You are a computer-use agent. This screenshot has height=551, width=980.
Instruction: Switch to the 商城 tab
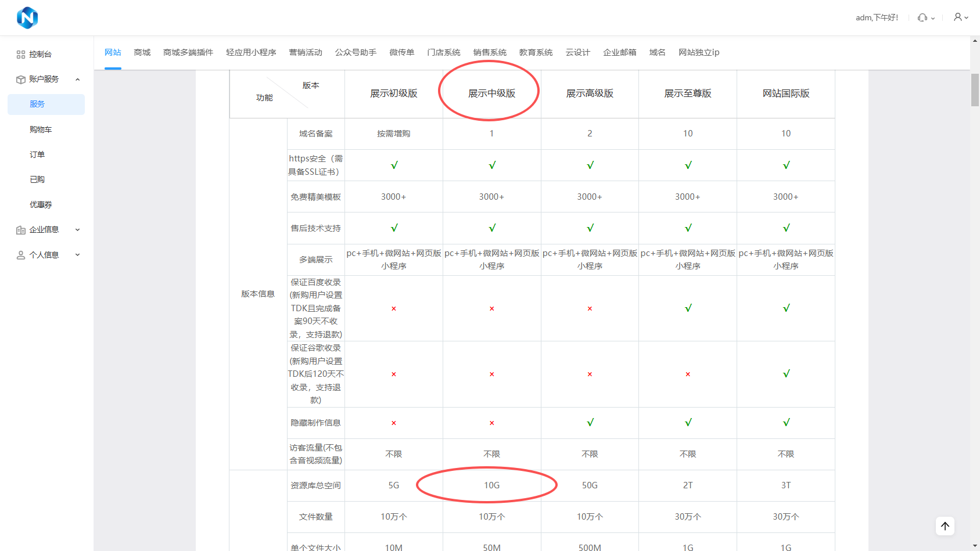pyautogui.click(x=142, y=52)
